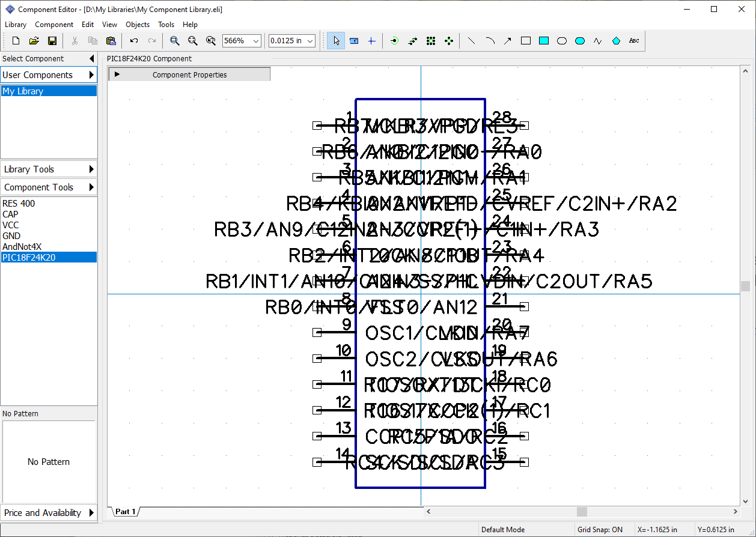Select the unfilled ellipse tool

point(562,41)
